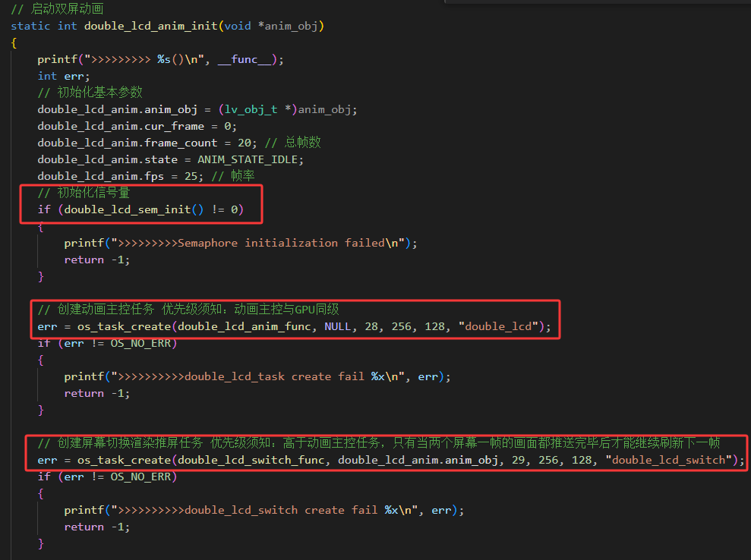This screenshot has width=751, height=560.
Task: Click the 'void' keyword in the parameters
Action: pos(238,26)
